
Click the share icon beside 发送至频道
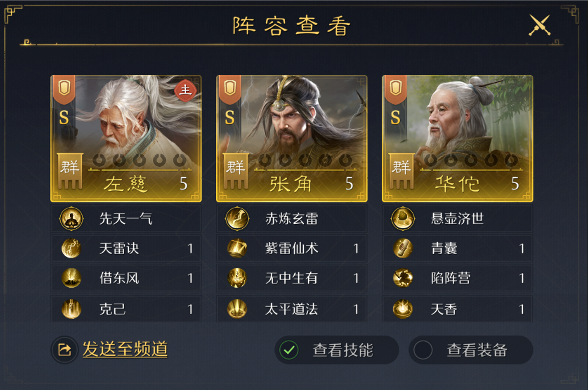tap(65, 350)
